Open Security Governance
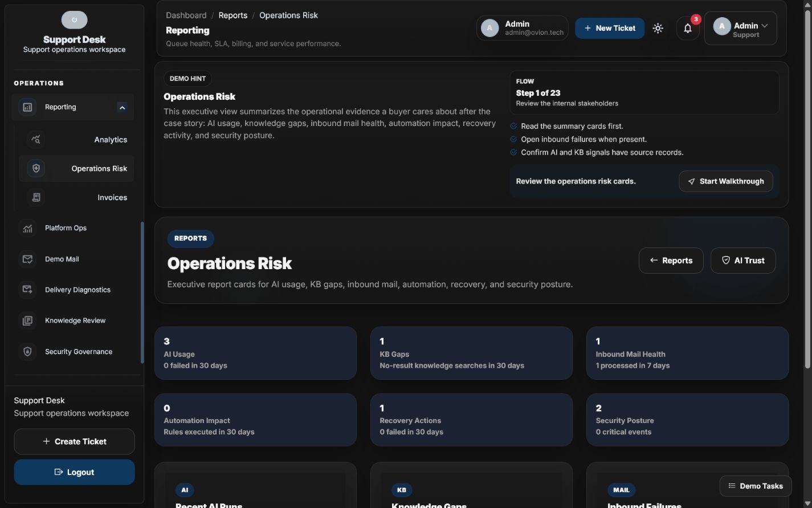 (72, 352)
